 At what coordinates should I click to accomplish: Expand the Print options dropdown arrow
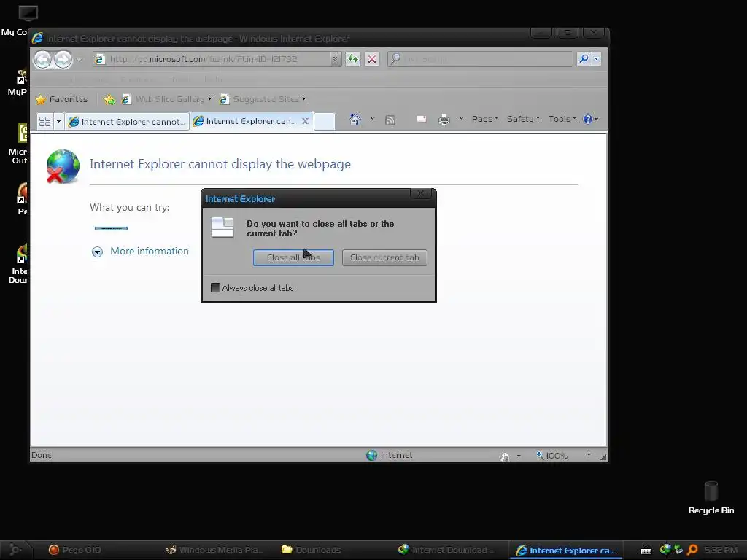point(461,119)
